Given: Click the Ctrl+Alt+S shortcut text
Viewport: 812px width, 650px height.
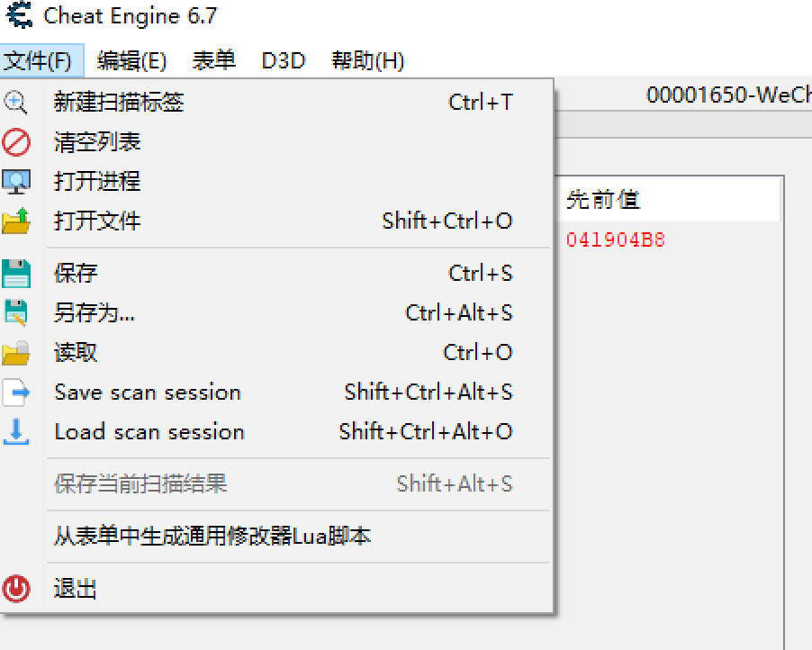Looking at the screenshot, I should click(x=459, y=312).
